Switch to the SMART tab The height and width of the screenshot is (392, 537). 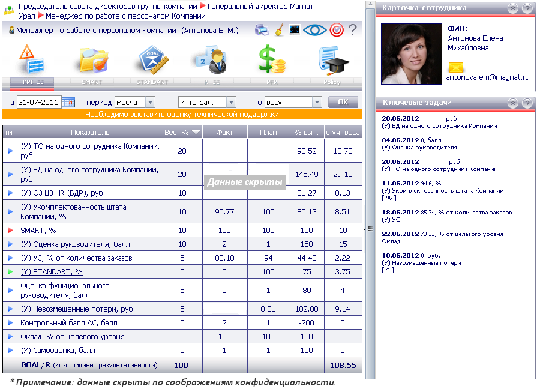pos(92,82)
